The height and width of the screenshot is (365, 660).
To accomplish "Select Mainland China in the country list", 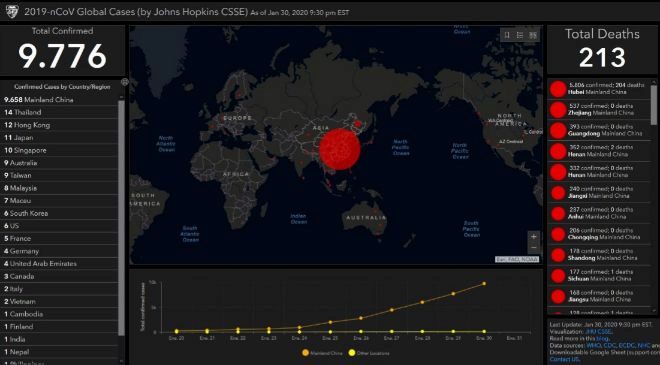I will [59, 100].
